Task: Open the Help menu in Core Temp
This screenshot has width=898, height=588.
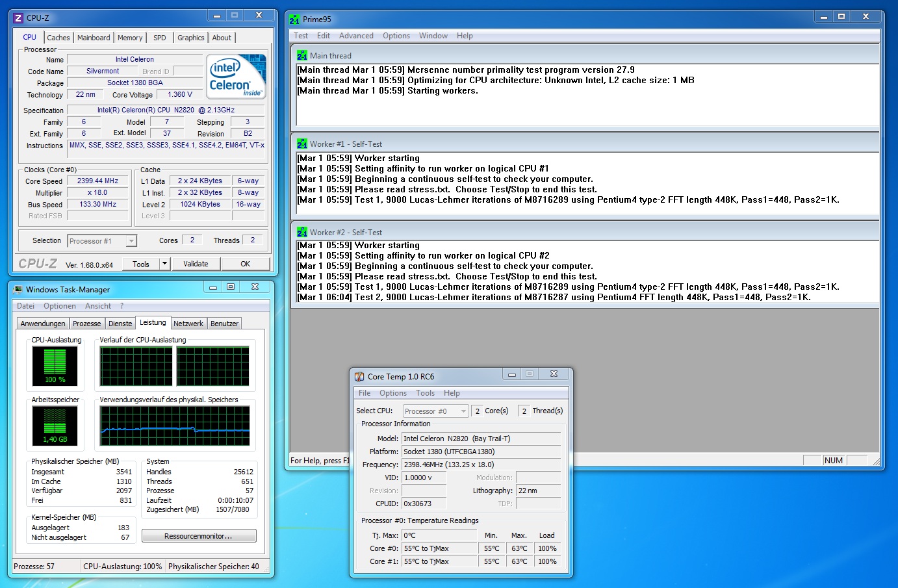Action: (x=452, y=393)
